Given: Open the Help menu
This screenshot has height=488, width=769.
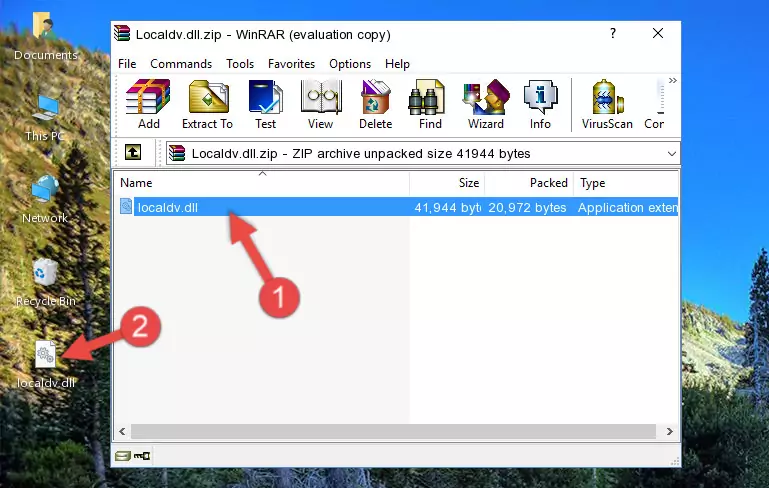Looking at the screenshot, I should pyautogui.click(x=397, y=64).
